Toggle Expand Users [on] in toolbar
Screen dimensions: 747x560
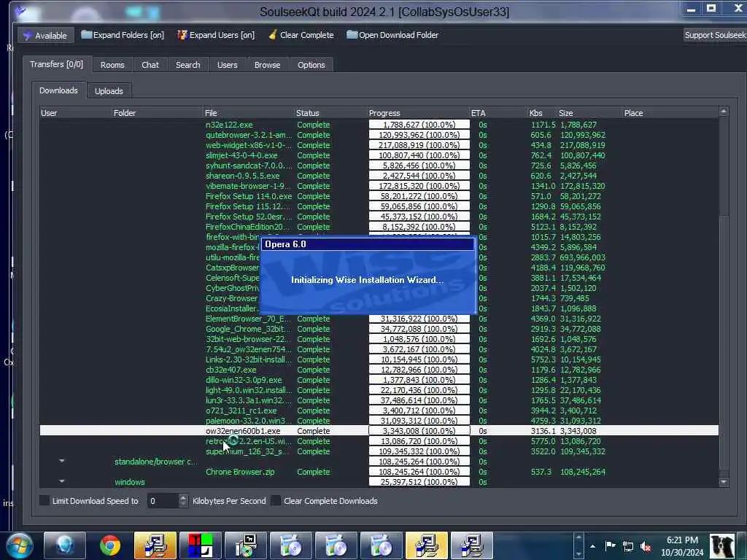[216, 35]
